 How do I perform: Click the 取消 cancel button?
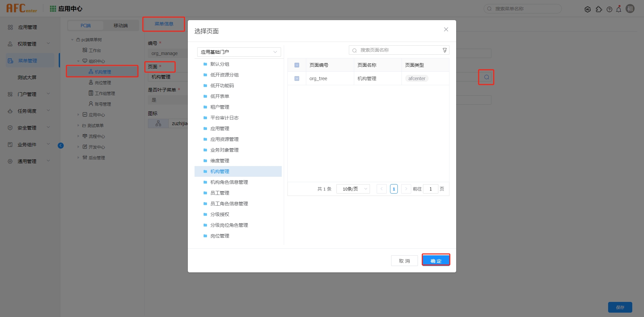tap(404, 260)
